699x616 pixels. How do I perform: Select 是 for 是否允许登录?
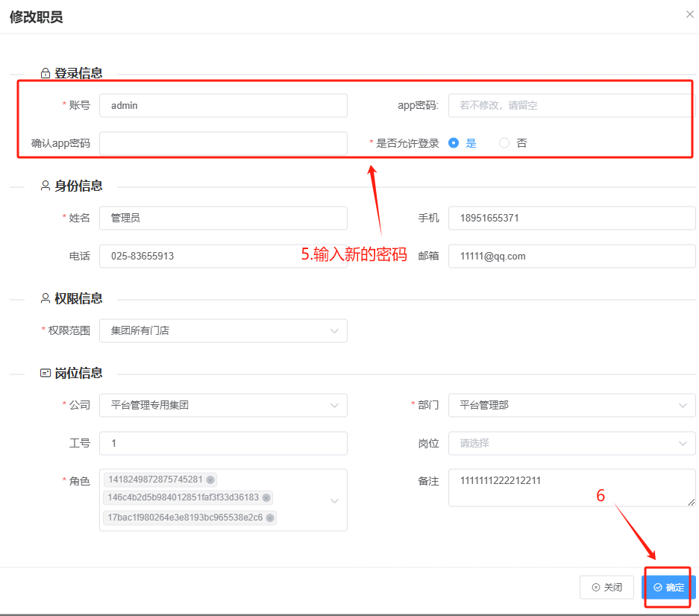[x=454, y=143]
